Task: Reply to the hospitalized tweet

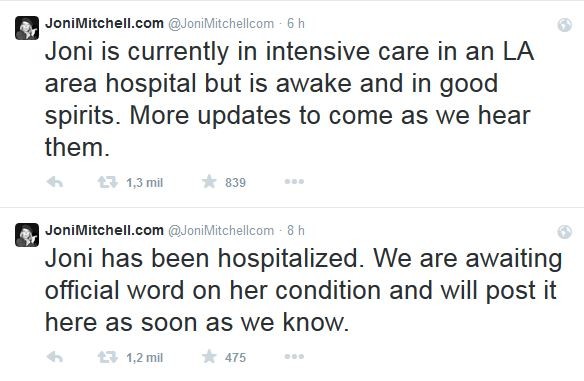Action: [x=55, y=357]
